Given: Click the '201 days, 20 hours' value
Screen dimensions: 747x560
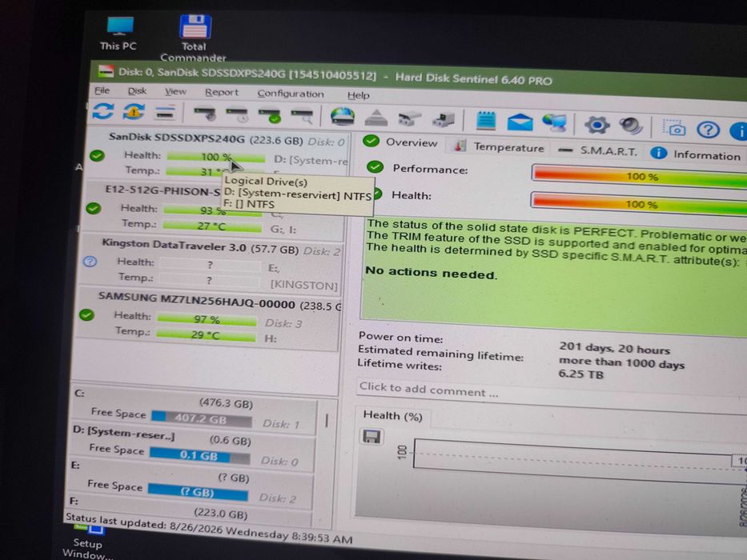Looking at the screenshot, I should (615, 348).
